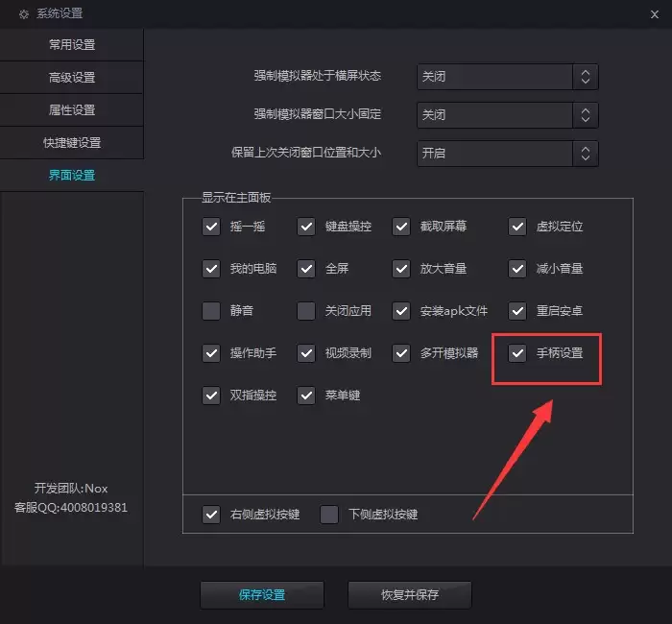Switch to 高级设置 tab
Viewport: 672px width, 624px height.
click(x=72, y=78)
